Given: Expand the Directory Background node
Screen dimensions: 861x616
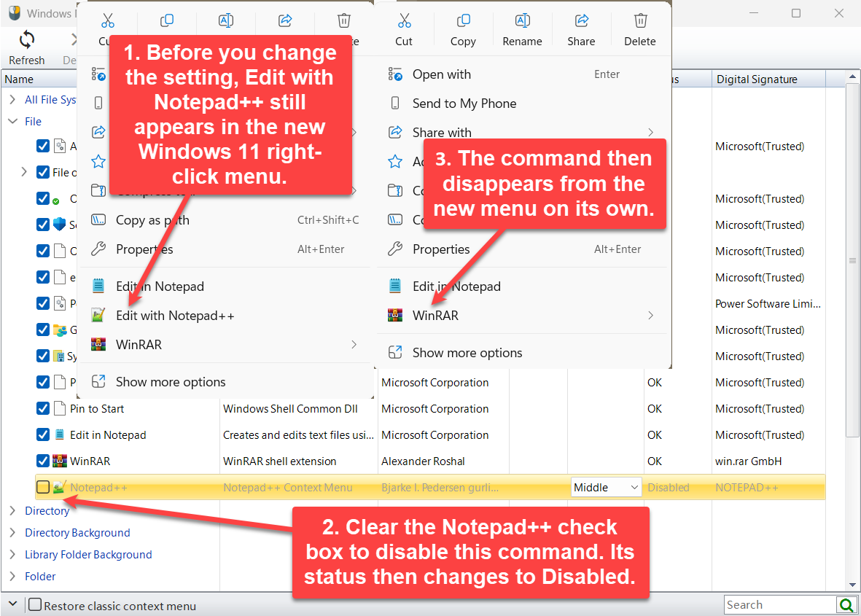Looking at the screenshot, I should click(12, 533).
